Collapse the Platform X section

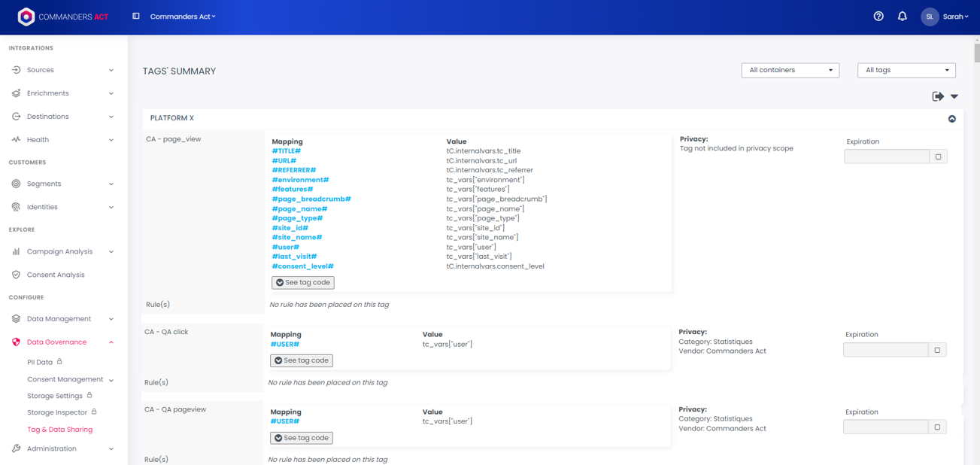[951, 119]
